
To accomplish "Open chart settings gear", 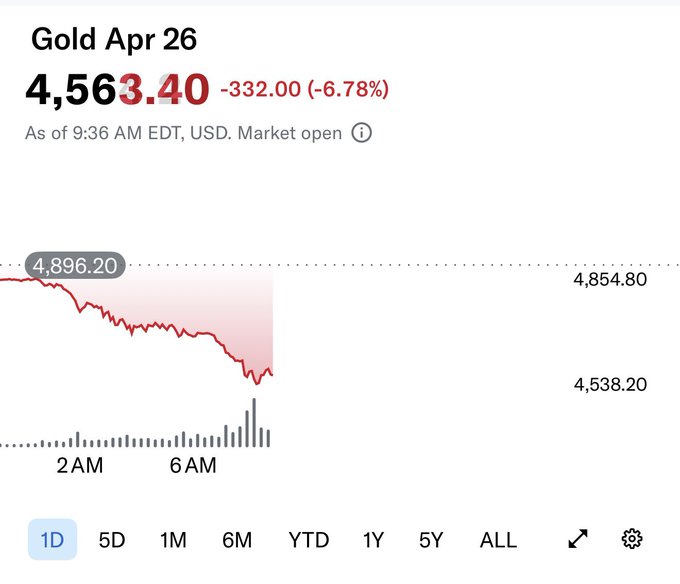I will (631, 540).
